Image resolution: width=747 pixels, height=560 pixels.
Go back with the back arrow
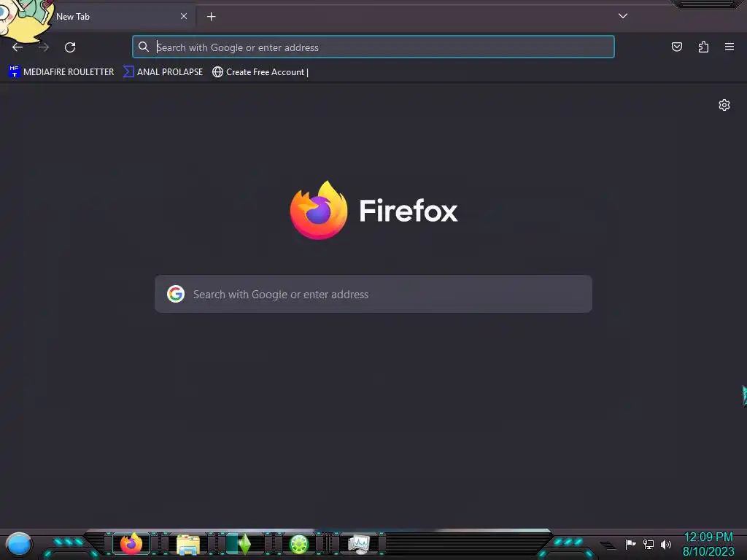pos(18,47)
